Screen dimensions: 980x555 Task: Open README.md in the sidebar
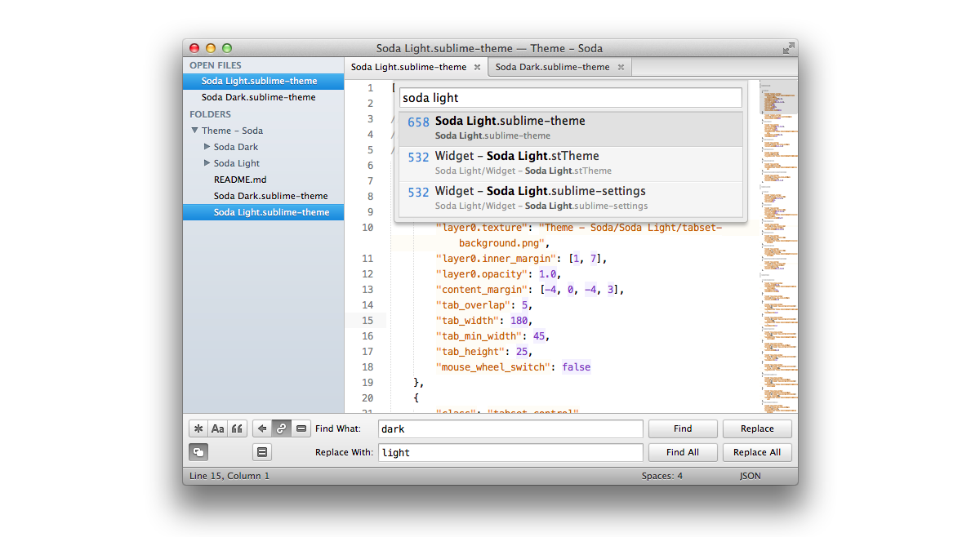[263, 180]
